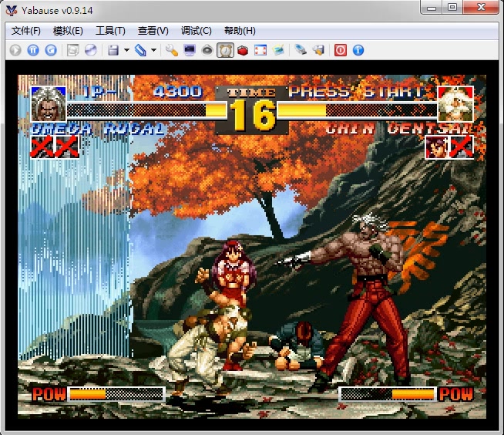Image resolution: width=504 pixels, height=435 pixels.
Task: Expand the Save State slot dropdown arrow
Action: pos(126,50)
